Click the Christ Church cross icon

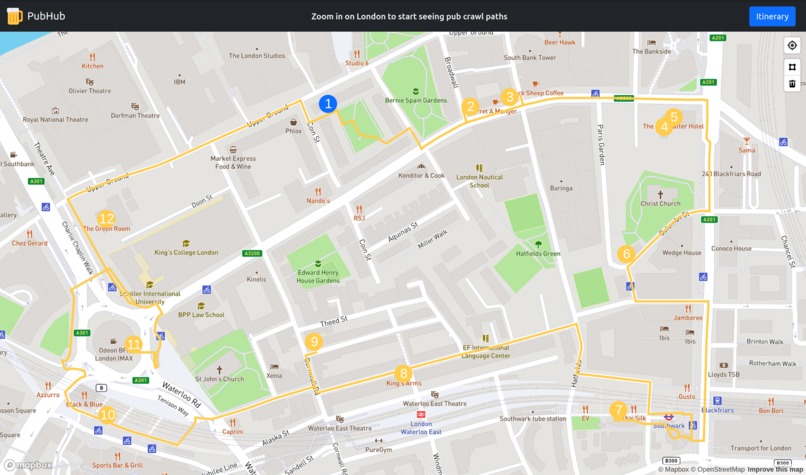tap(661, 195)
